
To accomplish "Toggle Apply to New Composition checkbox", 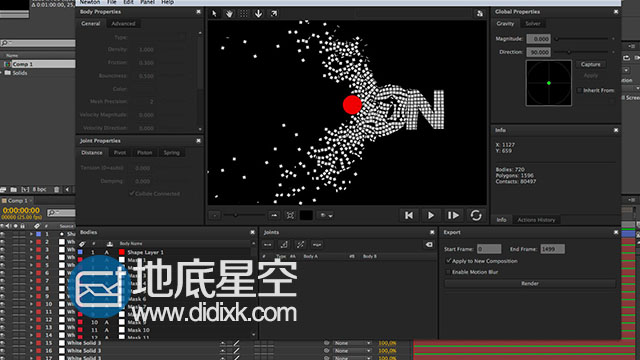I will [x=448, y=261].
